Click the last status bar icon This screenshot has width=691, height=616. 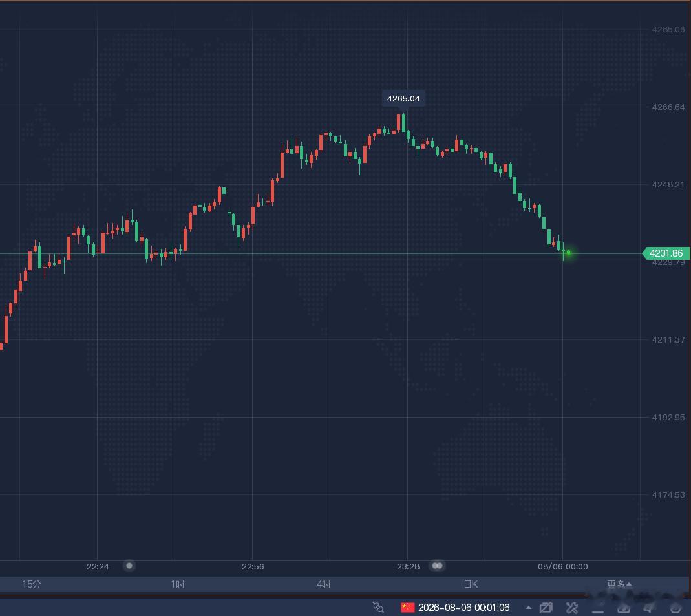click(675, 608)
